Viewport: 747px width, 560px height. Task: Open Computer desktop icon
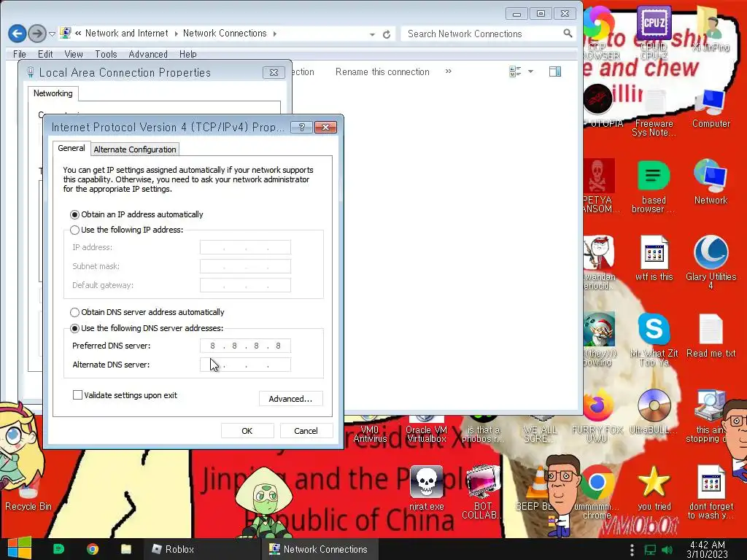711,109
